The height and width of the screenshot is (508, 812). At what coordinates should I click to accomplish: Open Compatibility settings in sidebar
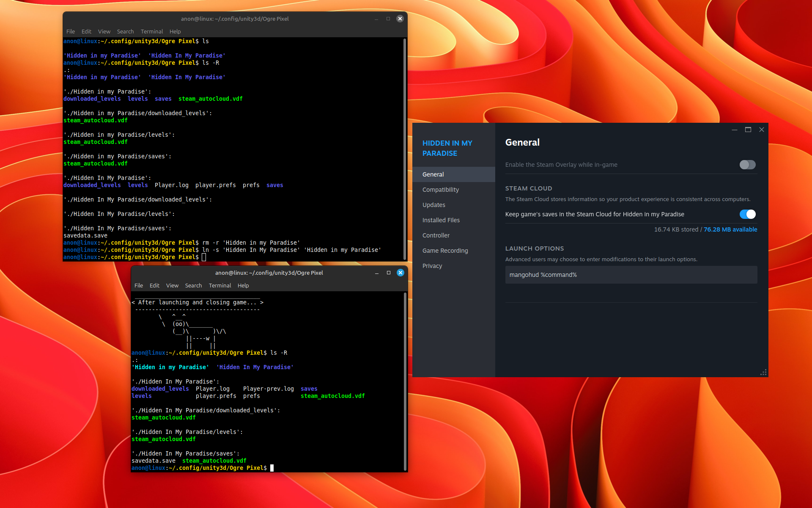tap(440, 190)
